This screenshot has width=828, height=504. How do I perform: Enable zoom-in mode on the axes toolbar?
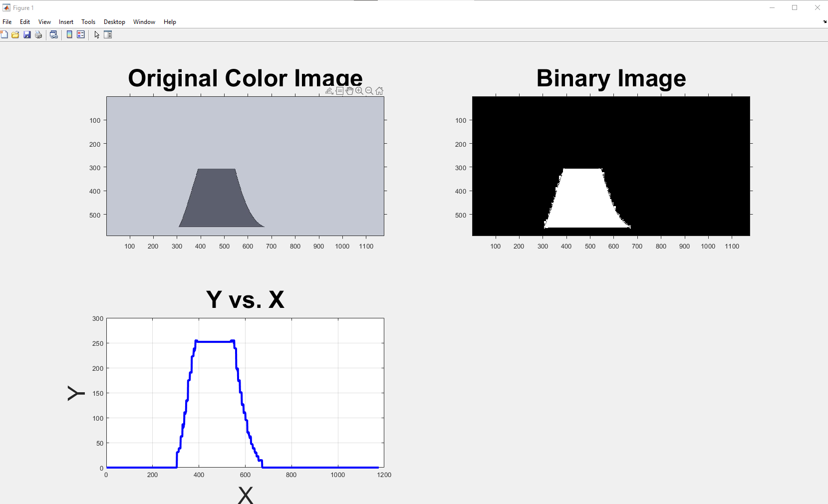coord(359,91)
